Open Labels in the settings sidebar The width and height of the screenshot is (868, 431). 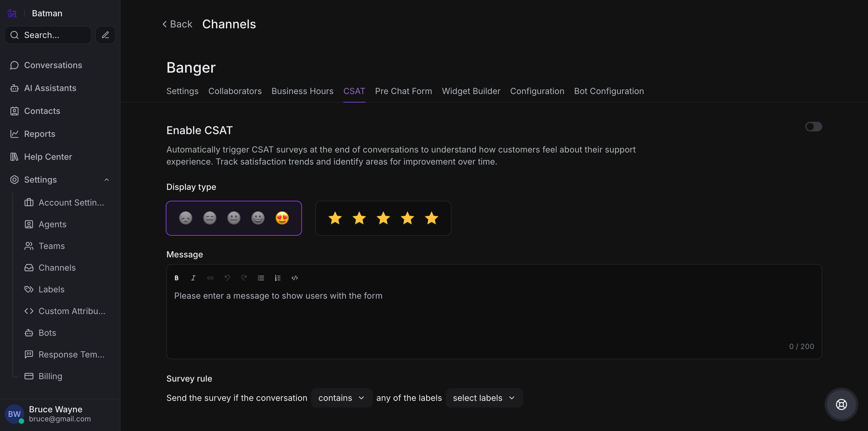click(51, 289)
